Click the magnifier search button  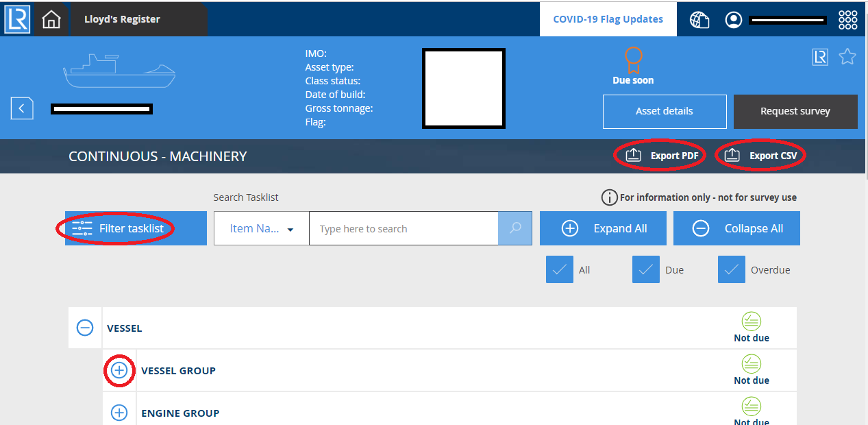click(515, 228)
